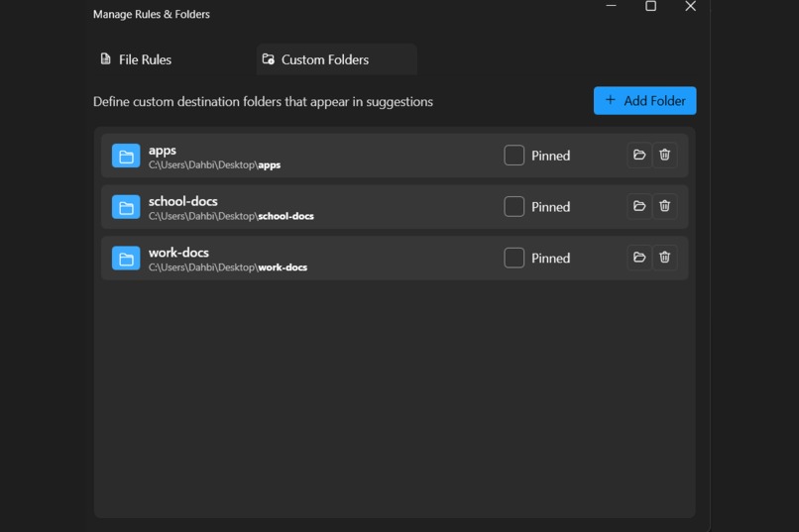
Task: Click the Pinned label in work-docs row
Action: tap(551, 259)
